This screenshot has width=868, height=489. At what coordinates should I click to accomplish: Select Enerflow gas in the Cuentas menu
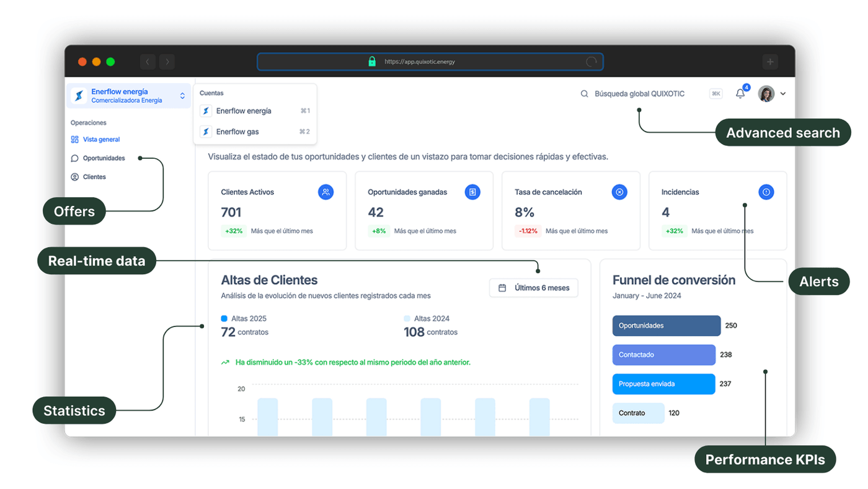pos(255,132)
